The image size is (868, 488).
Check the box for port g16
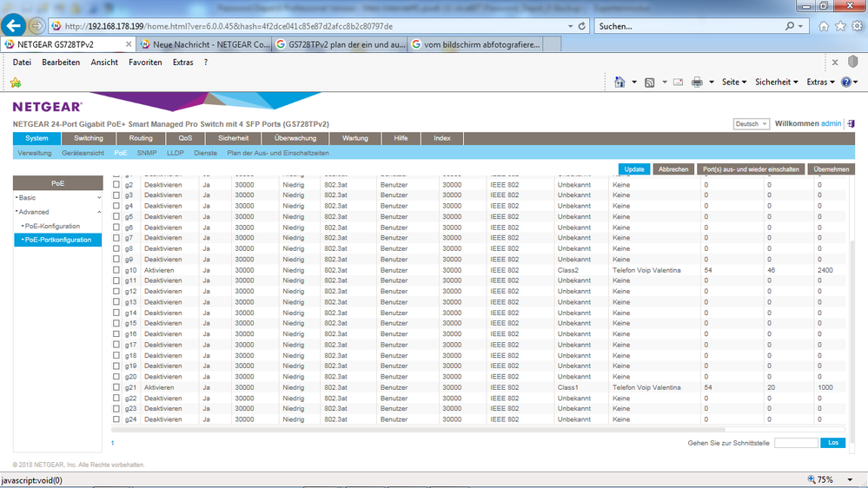point(116,333)
